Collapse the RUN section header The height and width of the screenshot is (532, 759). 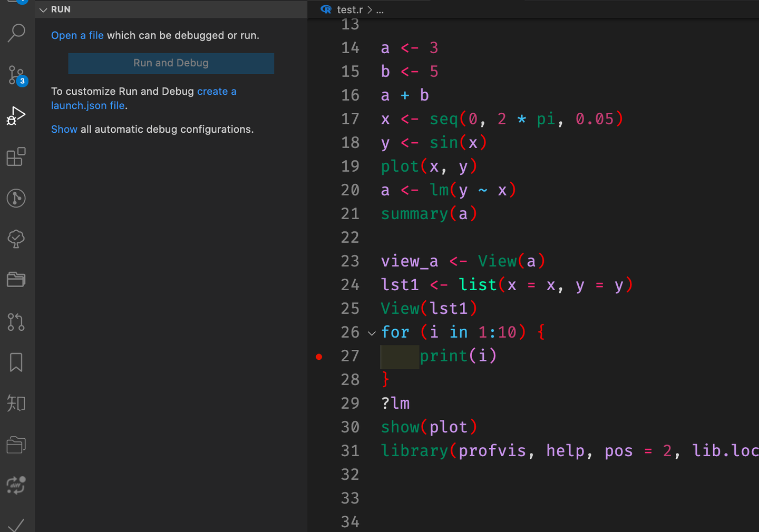pyautogui.click(x=43, y=9)
